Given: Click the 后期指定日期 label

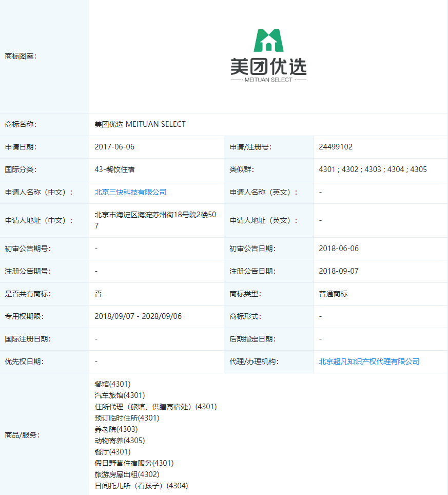Looking at the screenshot, I should pyautogui.click(x=252, y=339).
